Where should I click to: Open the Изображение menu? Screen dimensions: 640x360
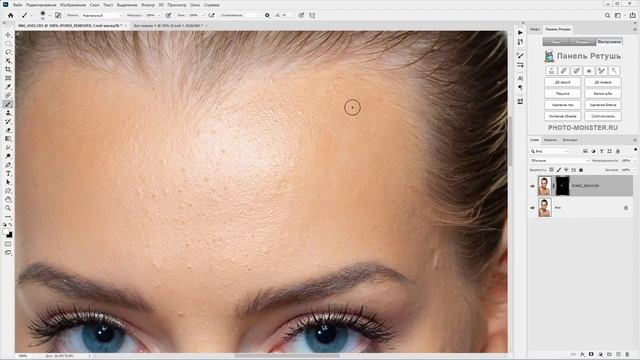(73, 5)
